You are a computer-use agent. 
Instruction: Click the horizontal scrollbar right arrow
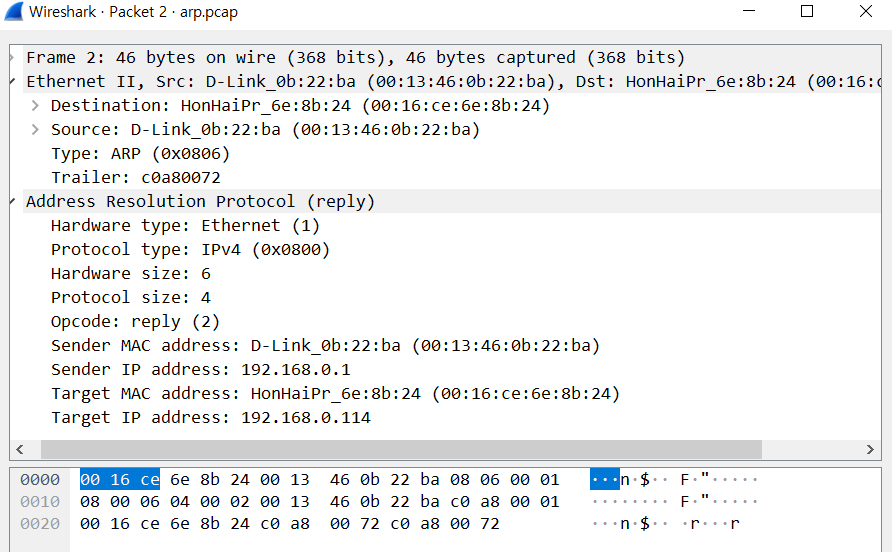(x=870, y=450)
